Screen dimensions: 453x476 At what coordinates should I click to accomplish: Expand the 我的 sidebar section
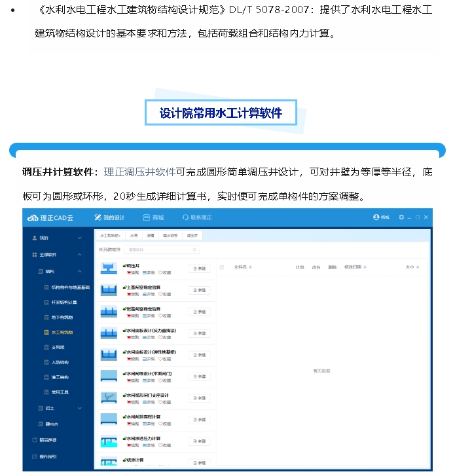click(79, 238)
